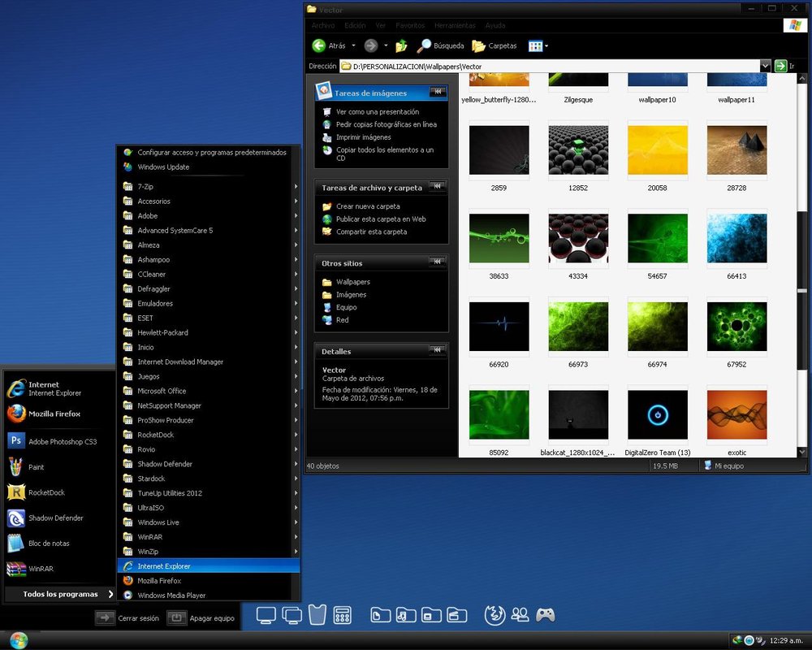Collapse the Detalles panel

click(x=438, y=350)
